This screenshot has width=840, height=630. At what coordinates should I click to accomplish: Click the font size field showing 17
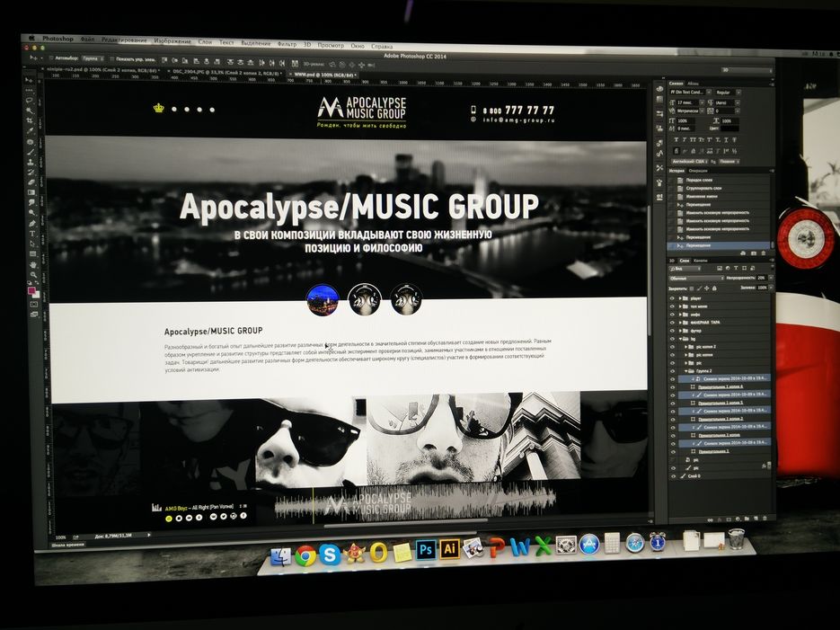point(690,102)
